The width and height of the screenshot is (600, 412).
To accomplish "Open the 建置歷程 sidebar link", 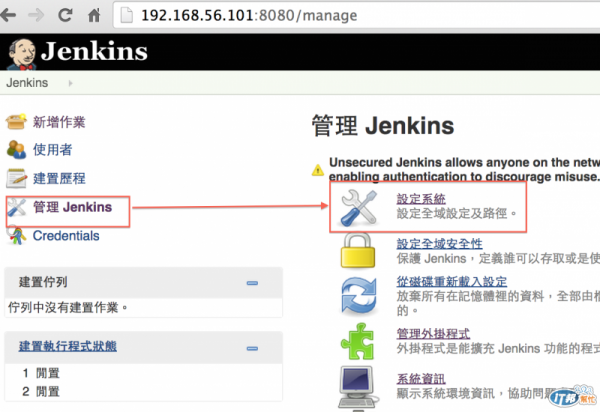I will point(59,178).
